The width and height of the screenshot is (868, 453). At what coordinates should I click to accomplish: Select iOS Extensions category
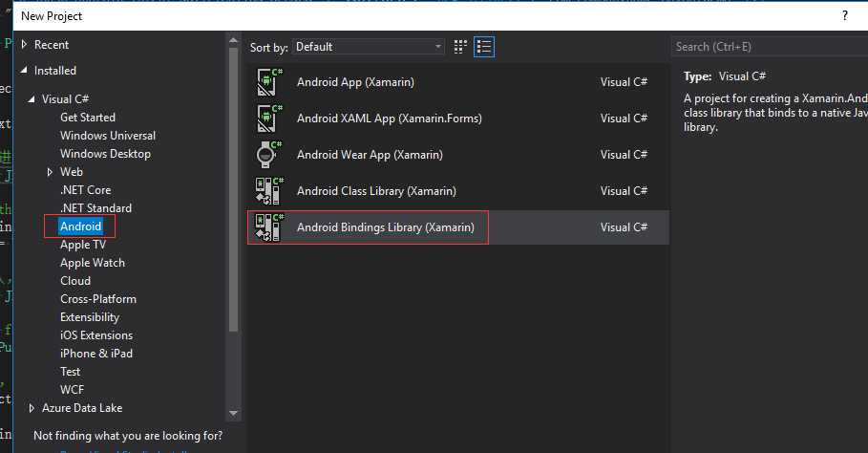[x=96, y=335]
